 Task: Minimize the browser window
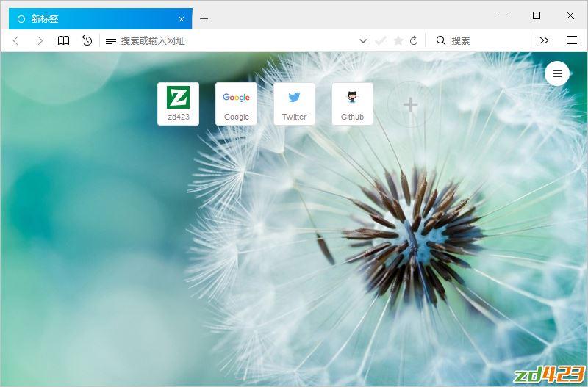coord(503,15)
